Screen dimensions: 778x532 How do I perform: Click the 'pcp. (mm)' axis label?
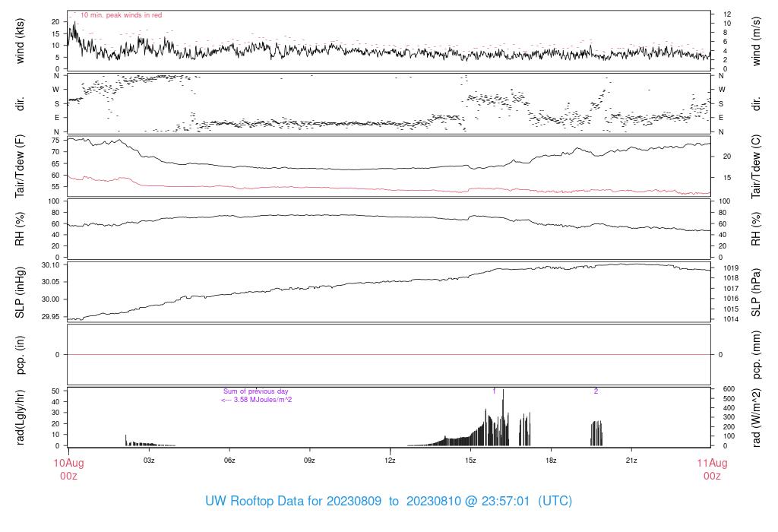756,355
